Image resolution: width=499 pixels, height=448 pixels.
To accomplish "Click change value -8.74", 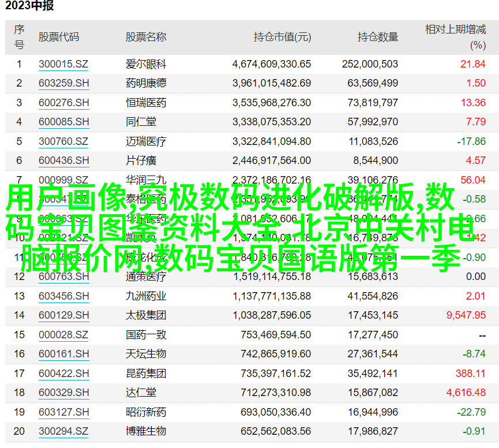I will (x=474, y=354).
